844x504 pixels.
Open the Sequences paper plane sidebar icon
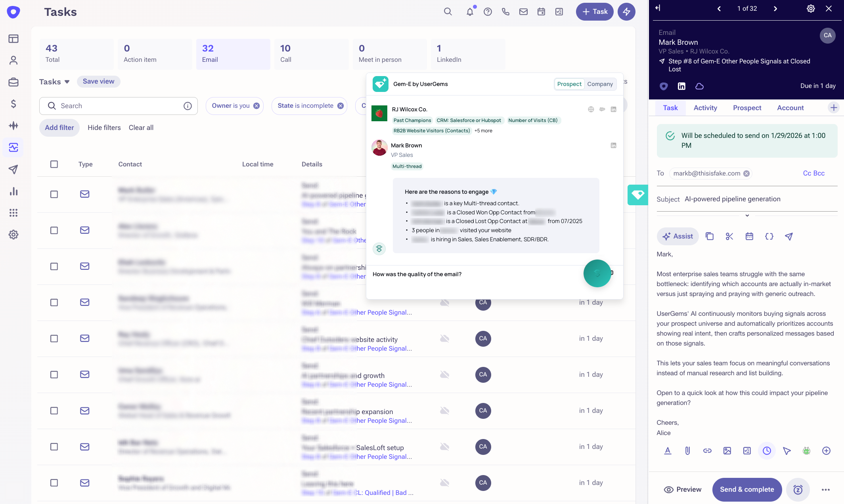coord(13,170)
